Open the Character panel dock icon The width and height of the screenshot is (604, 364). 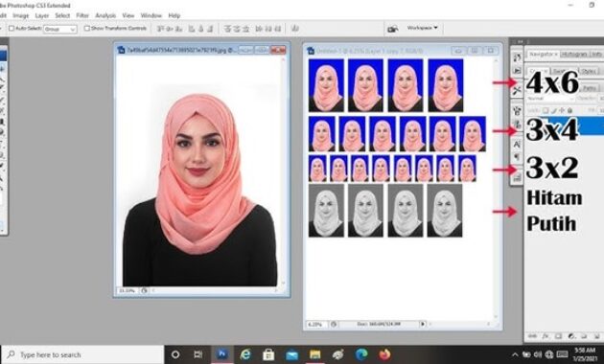click(517, 145)
